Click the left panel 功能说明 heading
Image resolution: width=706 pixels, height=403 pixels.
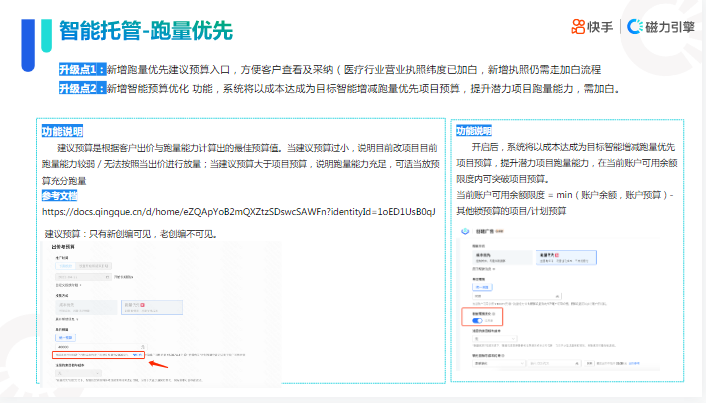62,131
